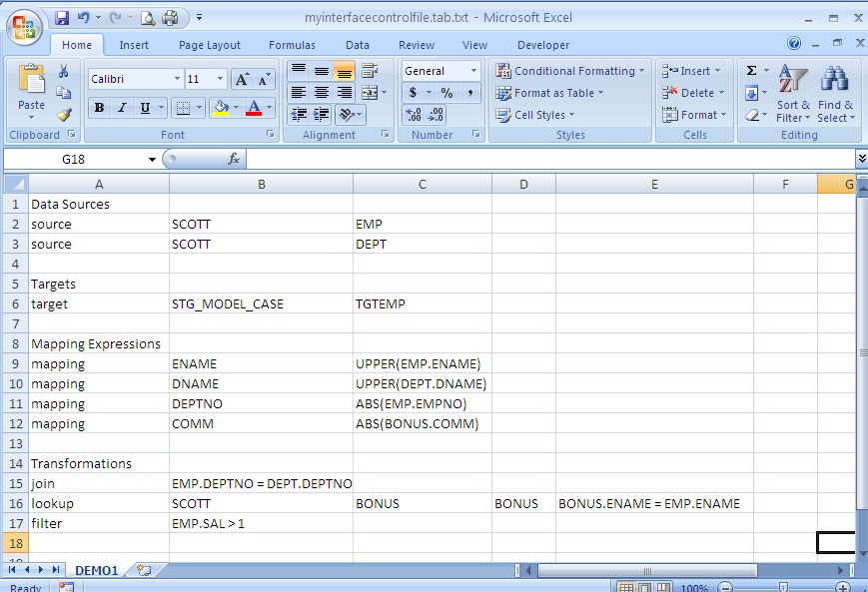Toggle underline formatting
Image resolution: width=868 pixels, height=592 pixels.
click(144, 107)
